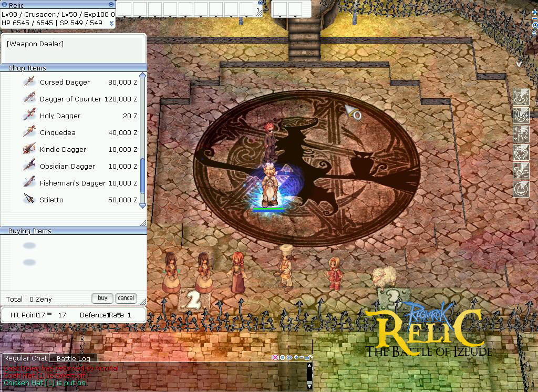Click the circular clock status buff icon

coord(521,152)
